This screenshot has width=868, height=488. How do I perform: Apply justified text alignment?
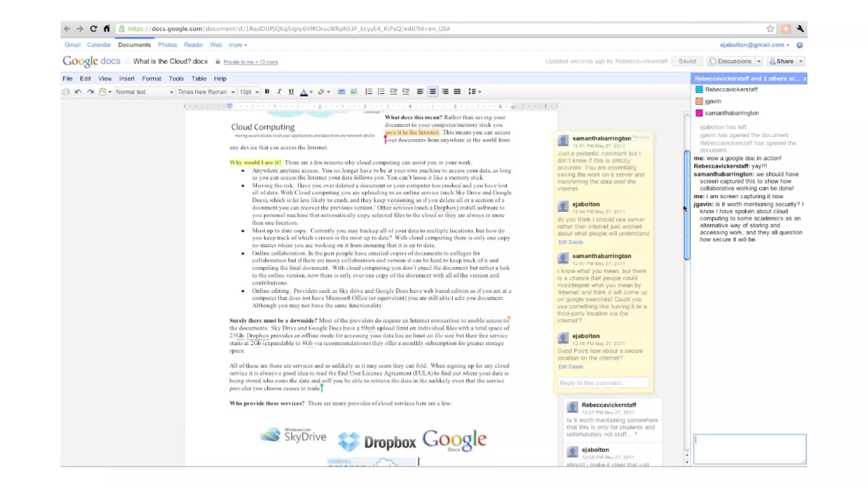457,91
